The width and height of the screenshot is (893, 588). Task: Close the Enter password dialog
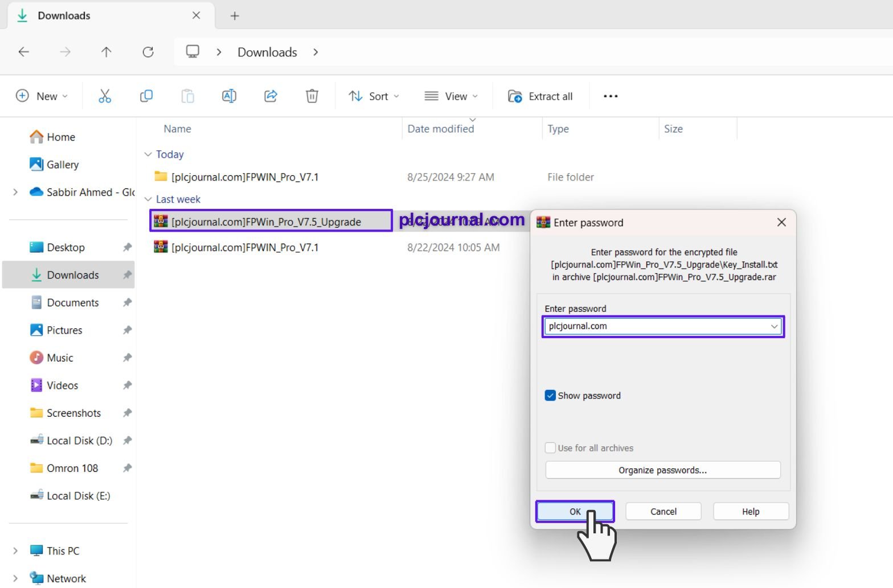(781, 223)
